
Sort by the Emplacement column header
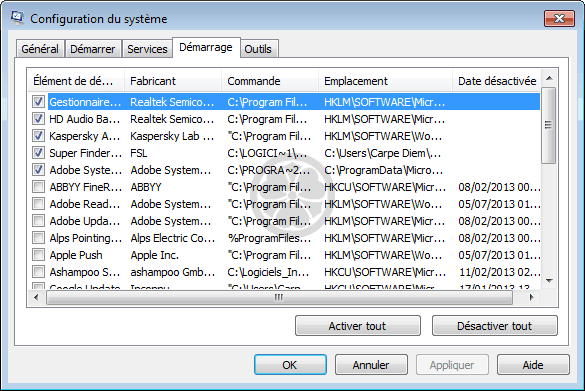click(385, 81)
